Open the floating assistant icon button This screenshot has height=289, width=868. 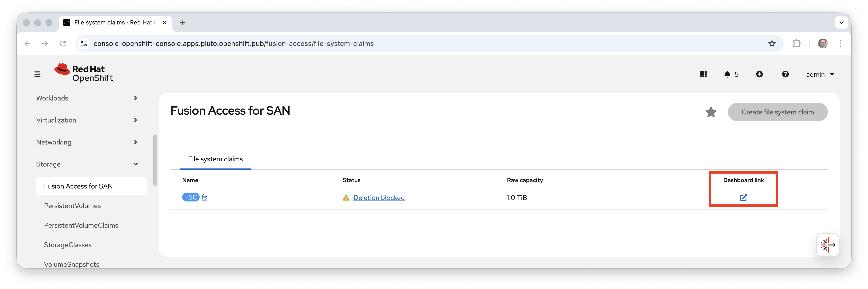[828, 245]
